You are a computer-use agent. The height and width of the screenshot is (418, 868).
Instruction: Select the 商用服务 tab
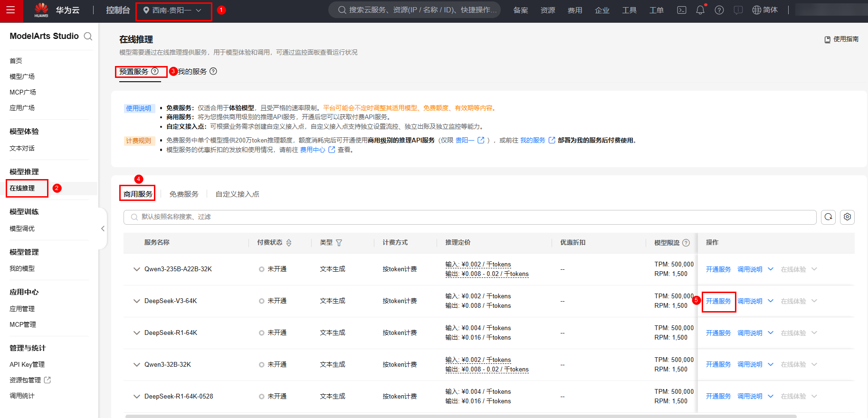pos(138,194)
